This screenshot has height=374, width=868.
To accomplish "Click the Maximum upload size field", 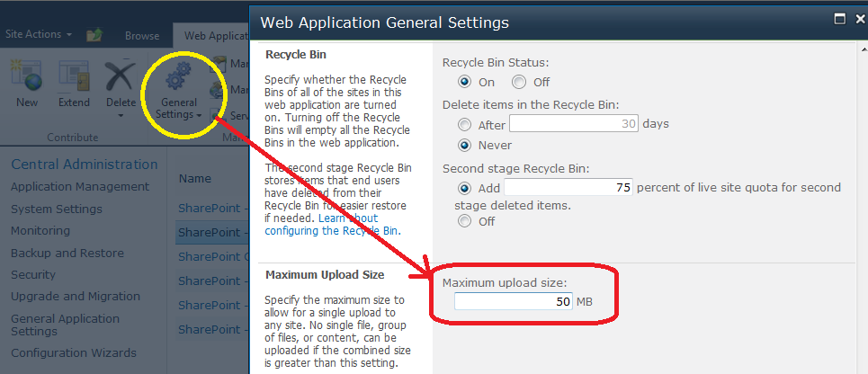I will (514, 301).
